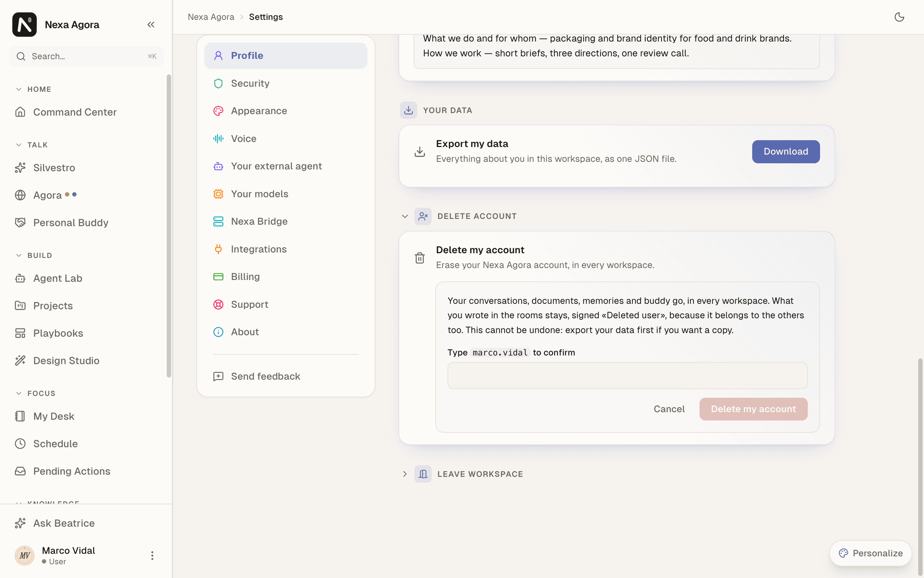The image size is (924, 578).
Task: Click Send feedback
Action: pos(286,376)
